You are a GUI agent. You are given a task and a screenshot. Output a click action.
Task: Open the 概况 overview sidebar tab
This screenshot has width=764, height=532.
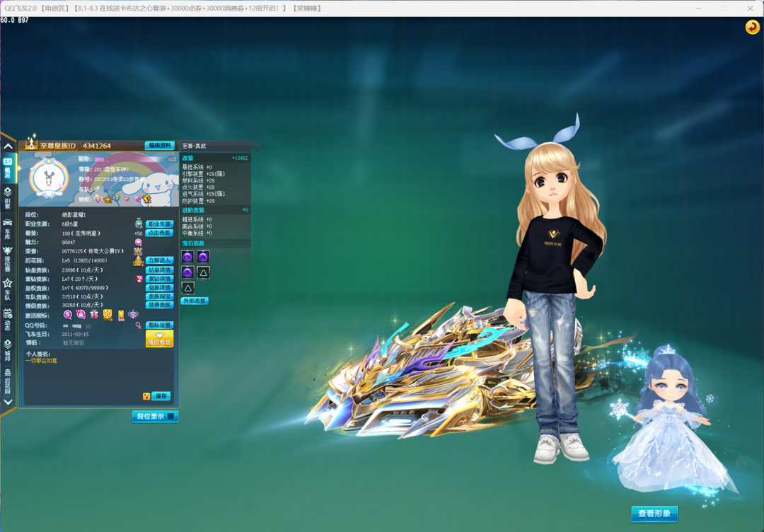pyautogui.click(x=8, y=168)
